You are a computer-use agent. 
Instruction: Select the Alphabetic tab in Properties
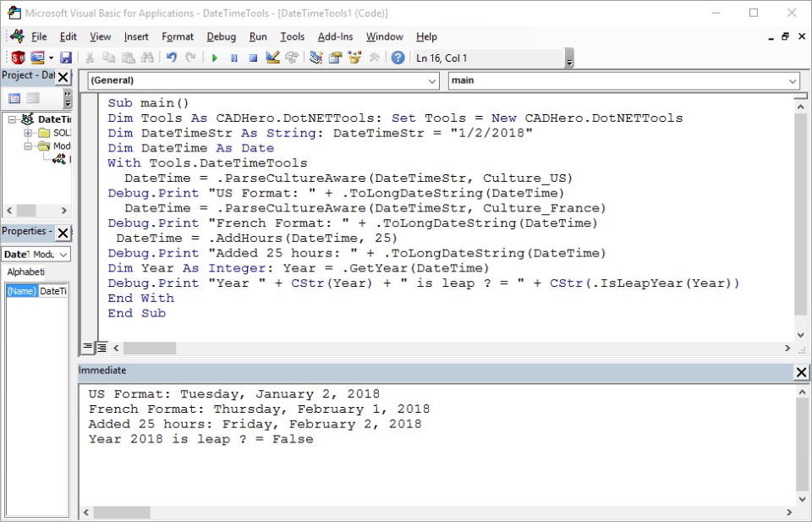pos(25,272)
